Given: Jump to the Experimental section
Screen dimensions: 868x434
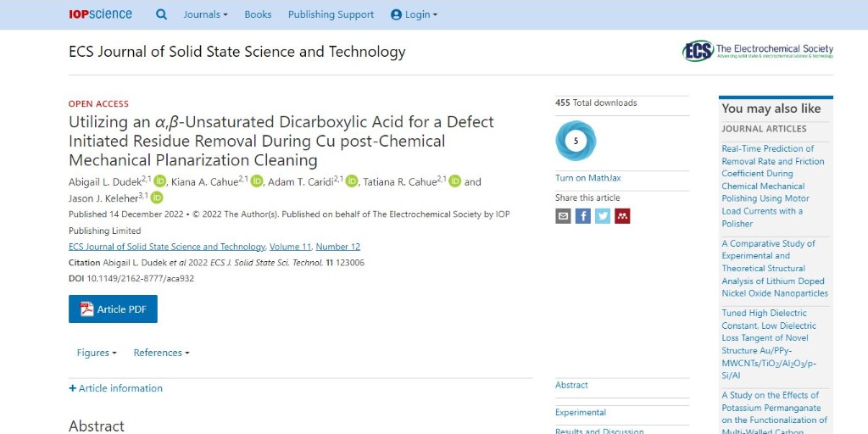Looking at the screenshot, I should (x=581, y=413).
